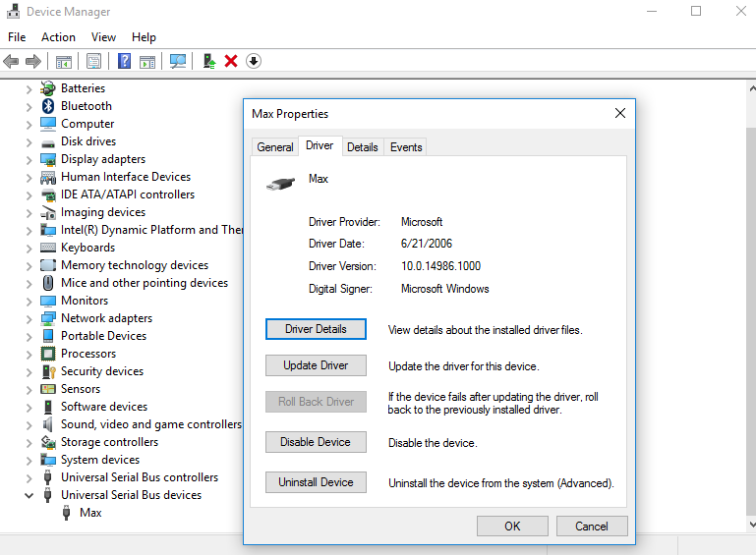Click the USB device icon in dialog
This screenshot has width=756, height=555.
point(280,184)
